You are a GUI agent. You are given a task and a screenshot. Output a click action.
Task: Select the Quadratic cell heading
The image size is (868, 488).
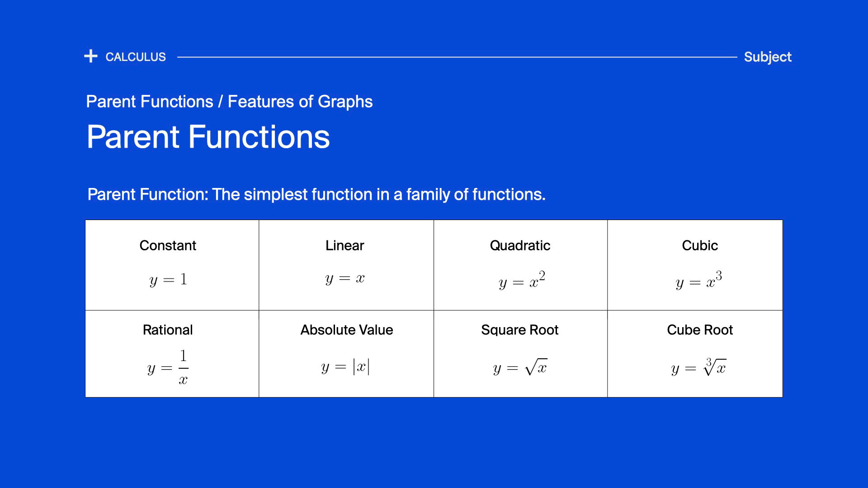pos(520,245)
